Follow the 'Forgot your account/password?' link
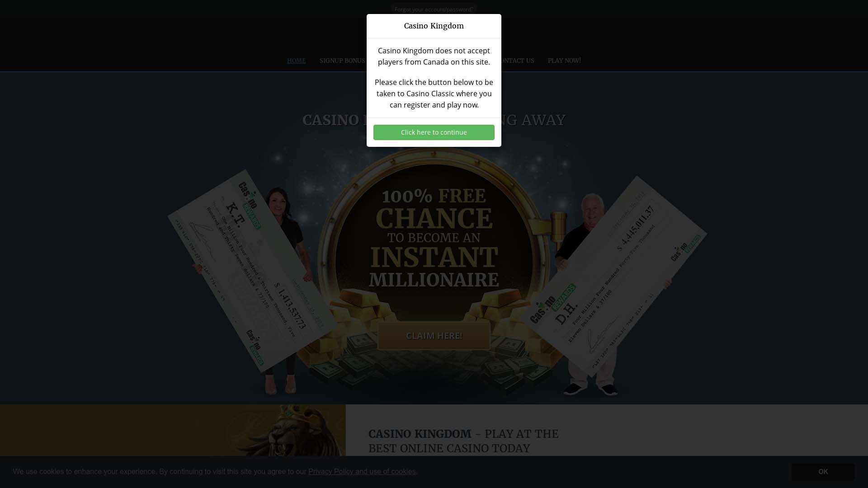Image resolution: width=868 pixels, height=488 pixels. 434,9
